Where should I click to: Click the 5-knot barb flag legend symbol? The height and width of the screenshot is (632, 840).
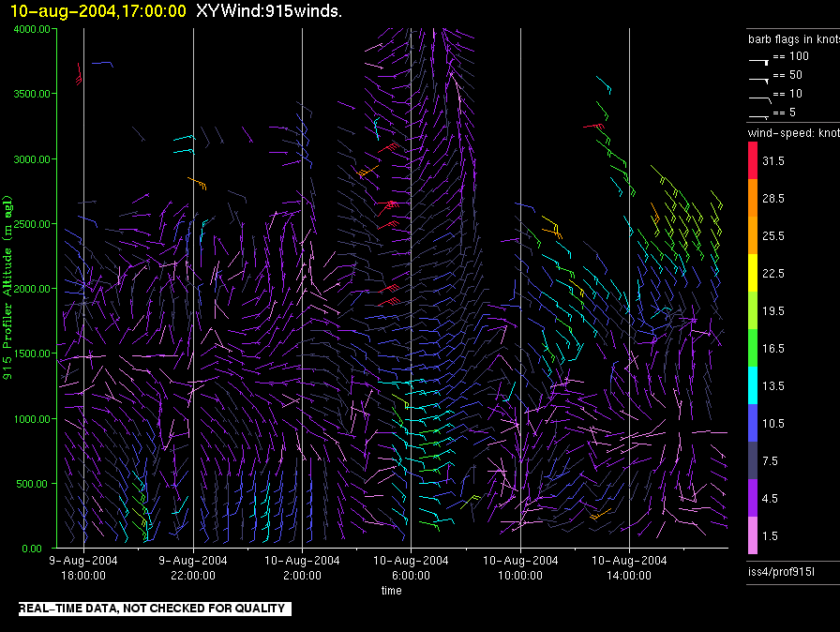758,116
